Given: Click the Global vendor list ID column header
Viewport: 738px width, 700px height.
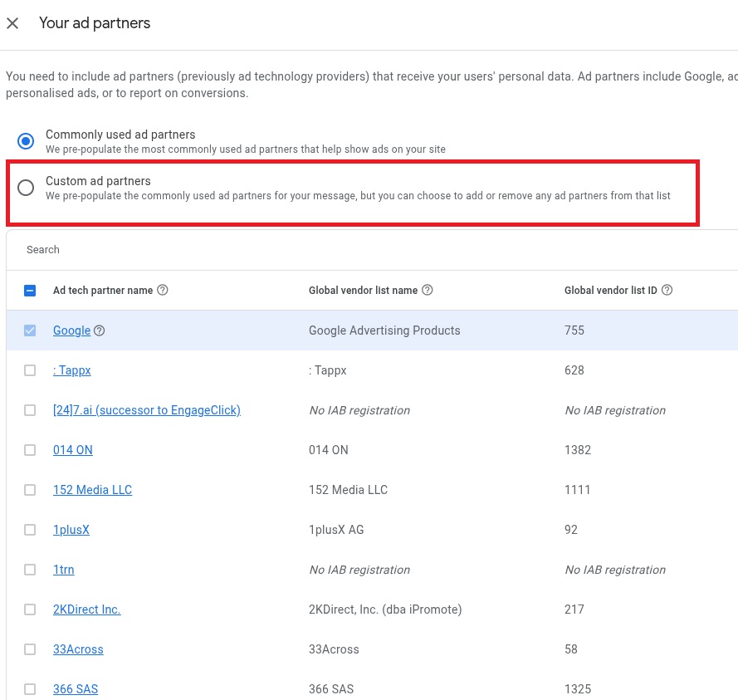Looking at the screenshot, I should pyautogui.click(x=610, y=291).
